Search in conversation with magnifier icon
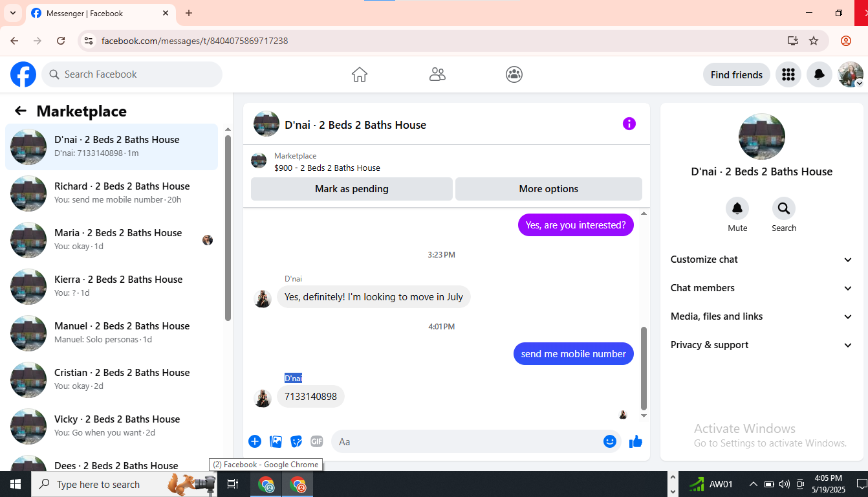This screenshot has height=497, width=868. pos(784,208)
